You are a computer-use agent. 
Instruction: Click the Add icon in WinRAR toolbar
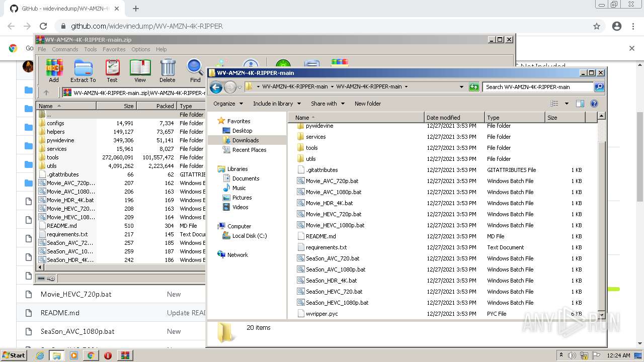(54, 70)
